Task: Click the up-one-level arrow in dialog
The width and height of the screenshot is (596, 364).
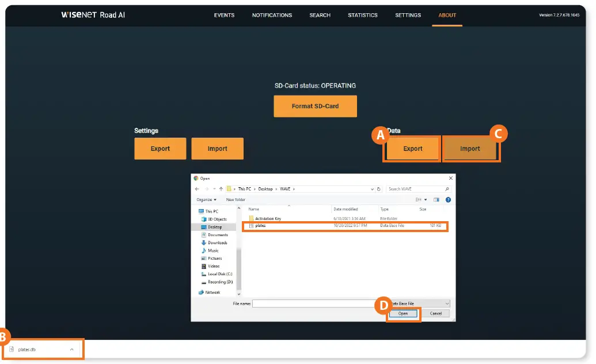Action: (221, 189)
